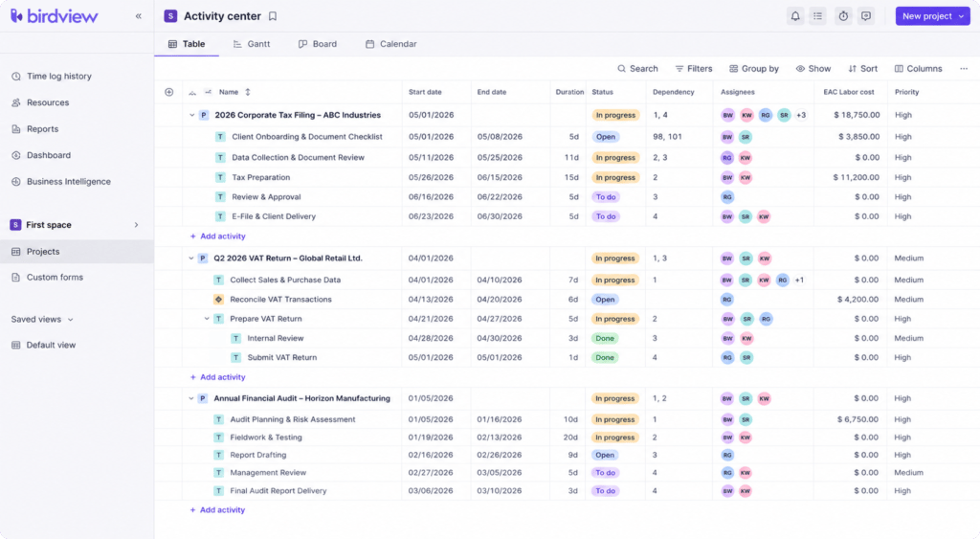Open Custom forms in sidebar

click(x=48, y=277)
